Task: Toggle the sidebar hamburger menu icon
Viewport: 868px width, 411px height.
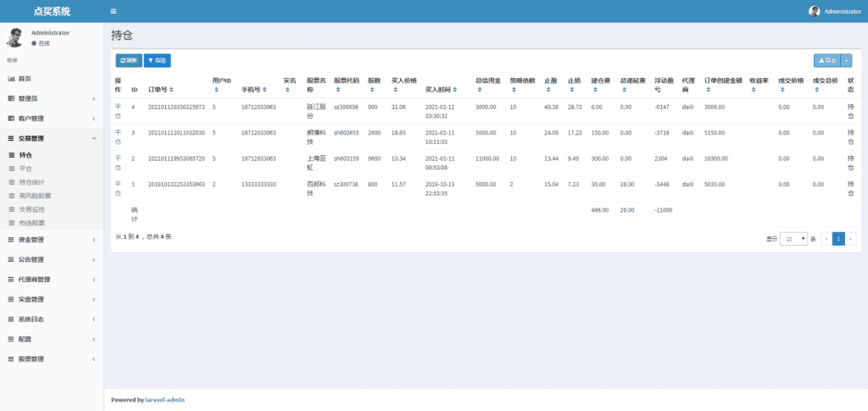Action: pyautogui.click(x=114, y=11)
